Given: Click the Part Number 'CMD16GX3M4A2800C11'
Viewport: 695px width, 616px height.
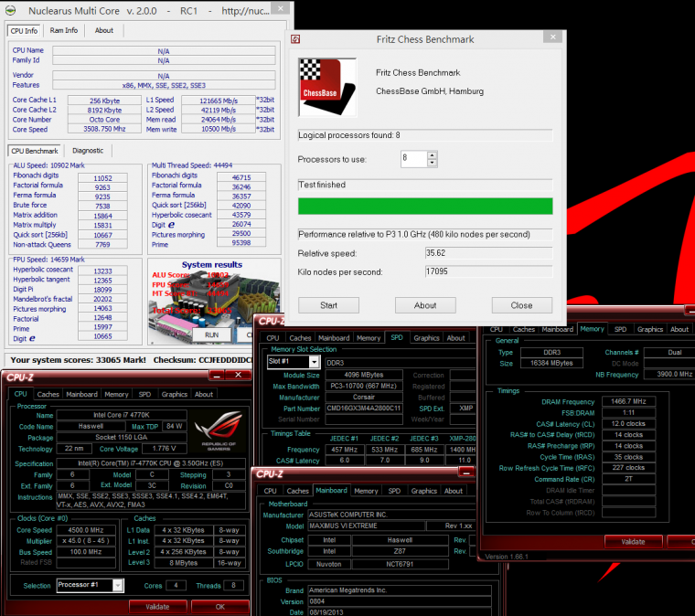Looking at the screenshot, I should (364, 408).
